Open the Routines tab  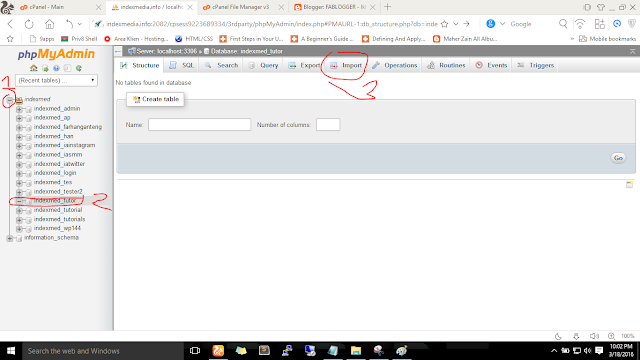click(446, 65)
